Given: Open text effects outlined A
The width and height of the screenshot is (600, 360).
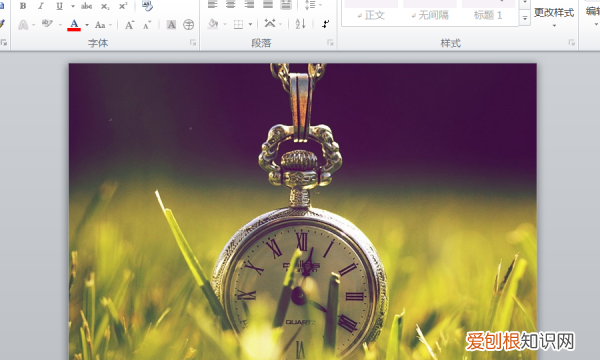Looking at the screenshot, I should click(23, 25).
